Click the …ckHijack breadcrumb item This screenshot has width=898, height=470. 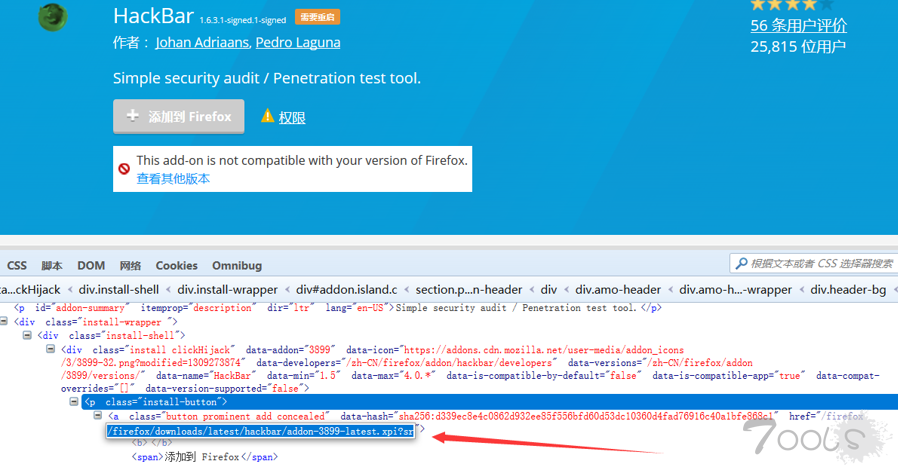pyautogui.click(x=30, y=290)
